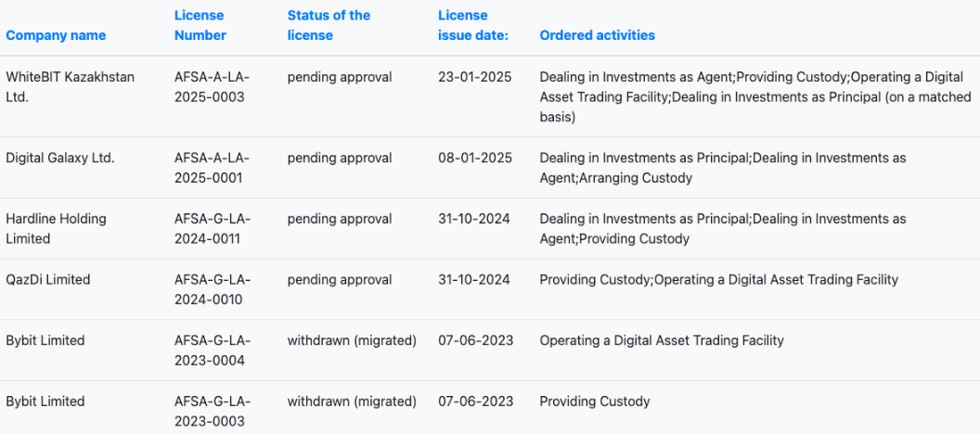Select the 08-01-2025 issue date

tap(474, 158)
